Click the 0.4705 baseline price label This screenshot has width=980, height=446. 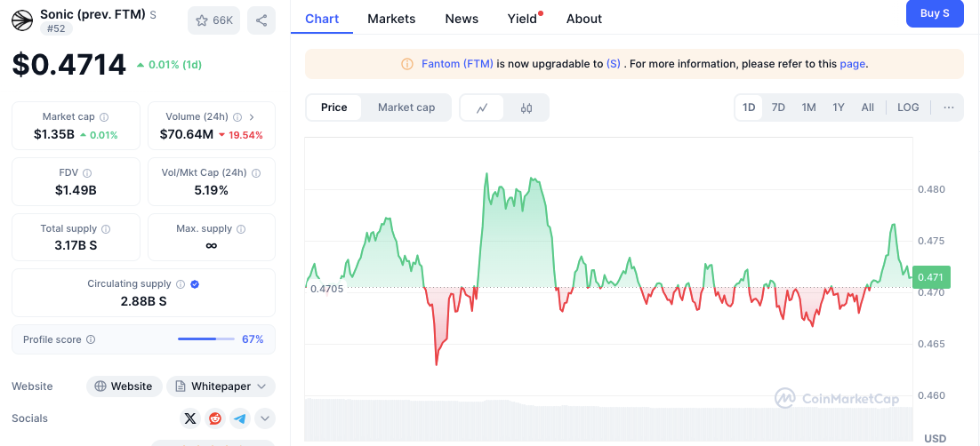pos(327,289)
